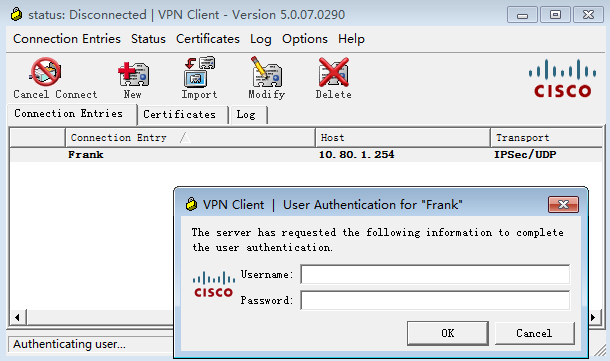Image resolution: width=610 pixels, height=361 pixels.
Task: Sort by the Connection Entry column header
Action: 190,138
